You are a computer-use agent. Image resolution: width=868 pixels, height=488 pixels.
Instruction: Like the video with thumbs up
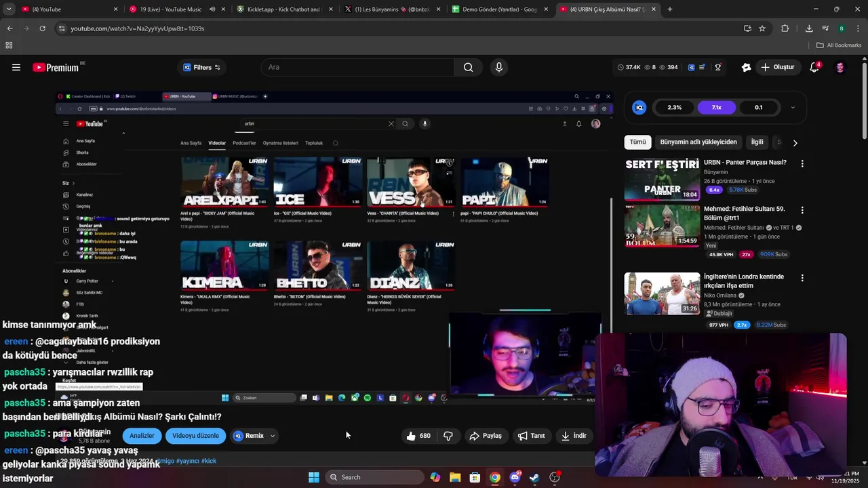(418, 436)
